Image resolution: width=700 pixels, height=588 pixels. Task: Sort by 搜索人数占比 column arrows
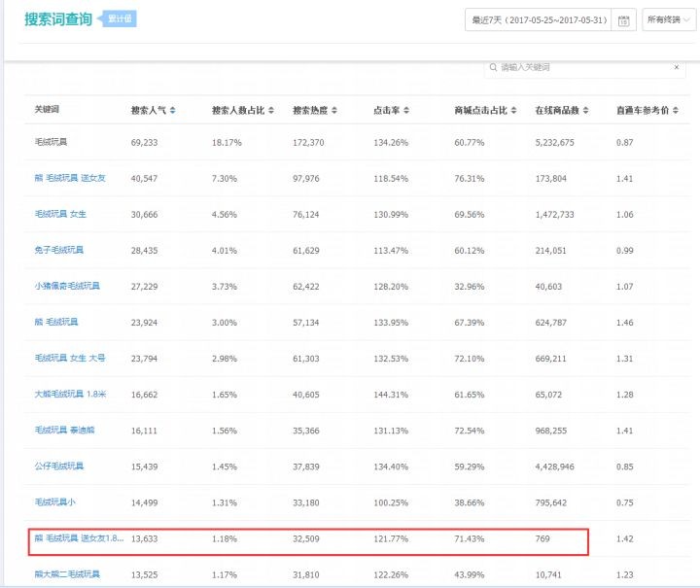[271, 110]
